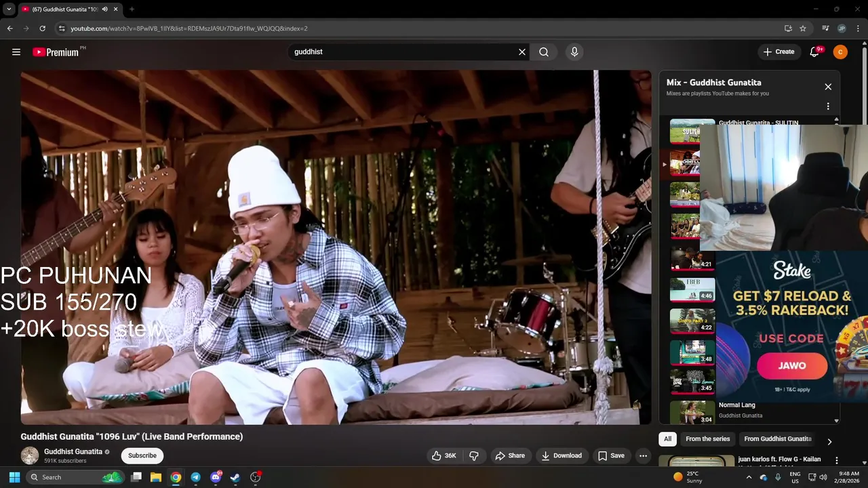
Task: Open Chrome tab search dropdown
Action: tap(9, 9)
